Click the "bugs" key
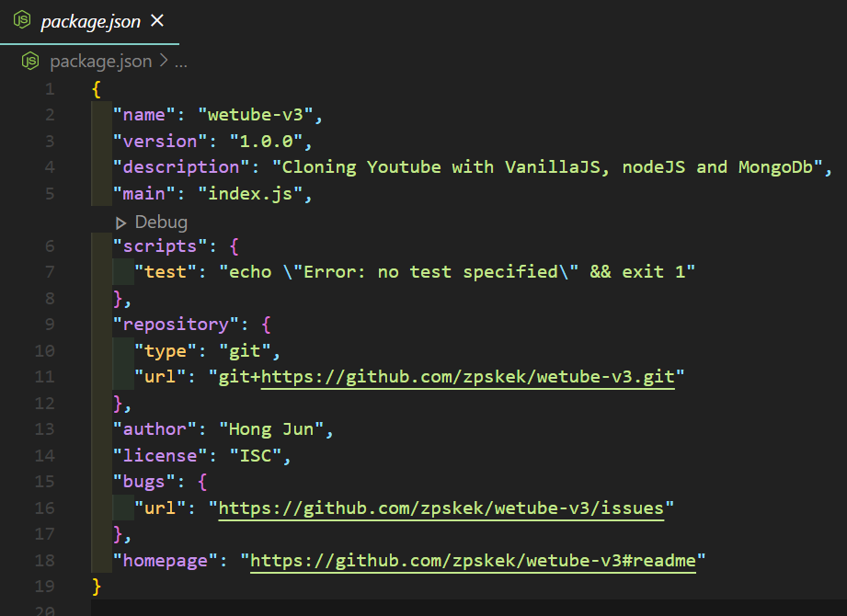 pos(143,482)
